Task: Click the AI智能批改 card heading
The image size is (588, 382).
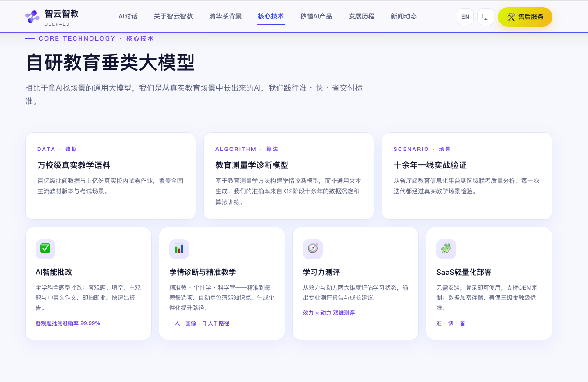Action: pos(54,272)
